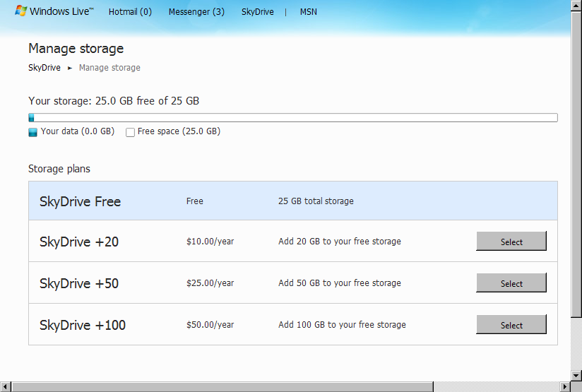
Task: Click the blue Your data legend swatch
Action: click(32, 132)
